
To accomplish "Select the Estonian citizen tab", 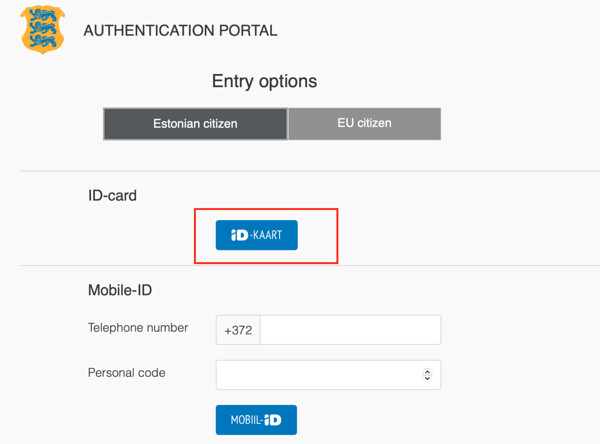I will [x=196, y=124].
